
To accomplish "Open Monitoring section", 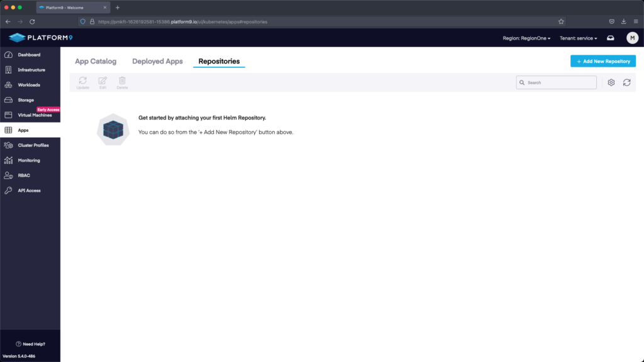I will 30,160.
